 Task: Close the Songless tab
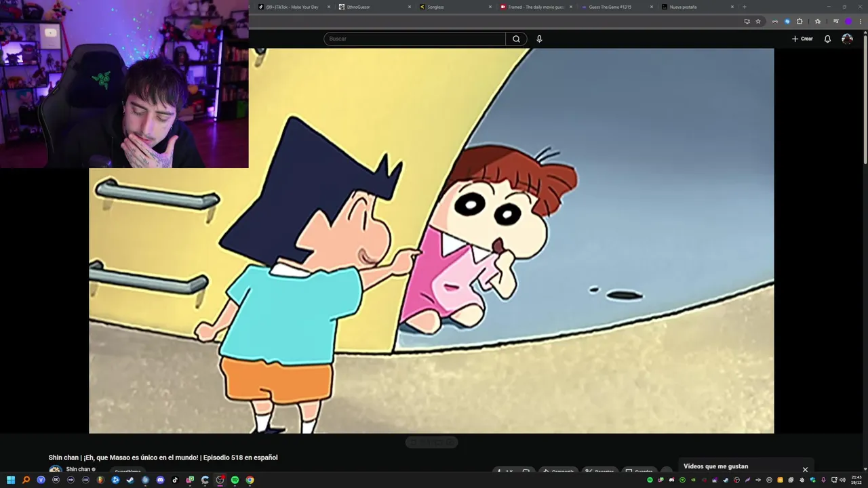(x=490, y=7)
